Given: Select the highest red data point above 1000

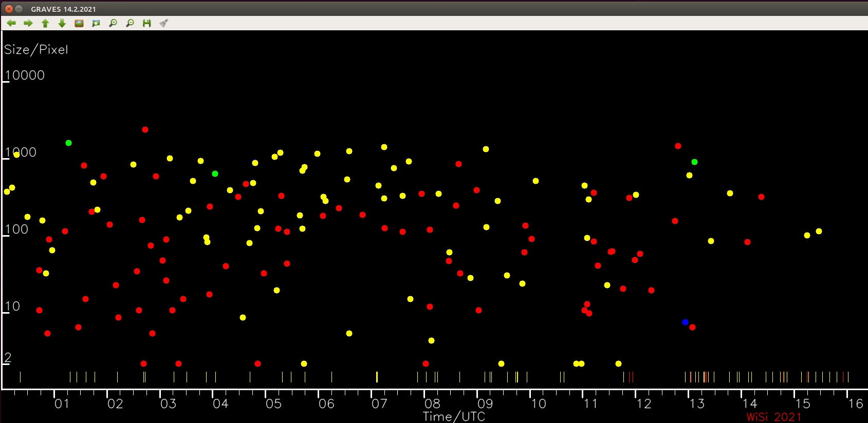Looking at the screenshot, I should tap(145, 129).
